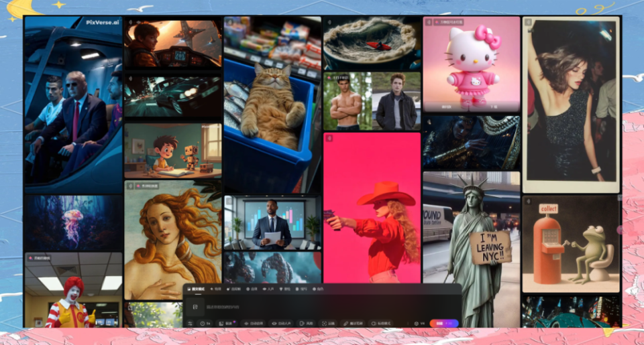This screenshot has height=345, width=644.
Task: Click the tag label on the Venus painting card
Action: tap(147, 186)
